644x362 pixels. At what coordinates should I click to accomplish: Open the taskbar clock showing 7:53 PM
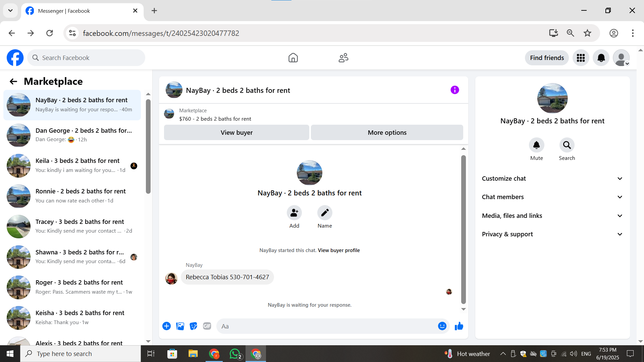[607, 354]
